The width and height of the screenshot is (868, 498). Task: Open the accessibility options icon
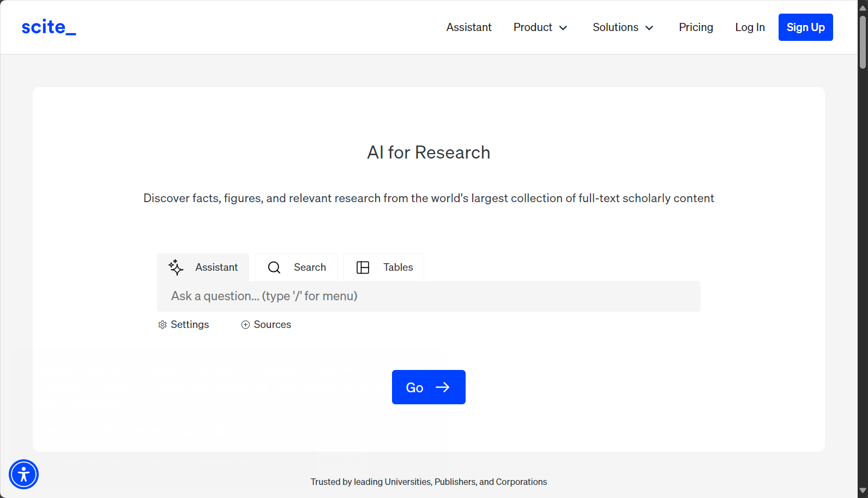23,474
